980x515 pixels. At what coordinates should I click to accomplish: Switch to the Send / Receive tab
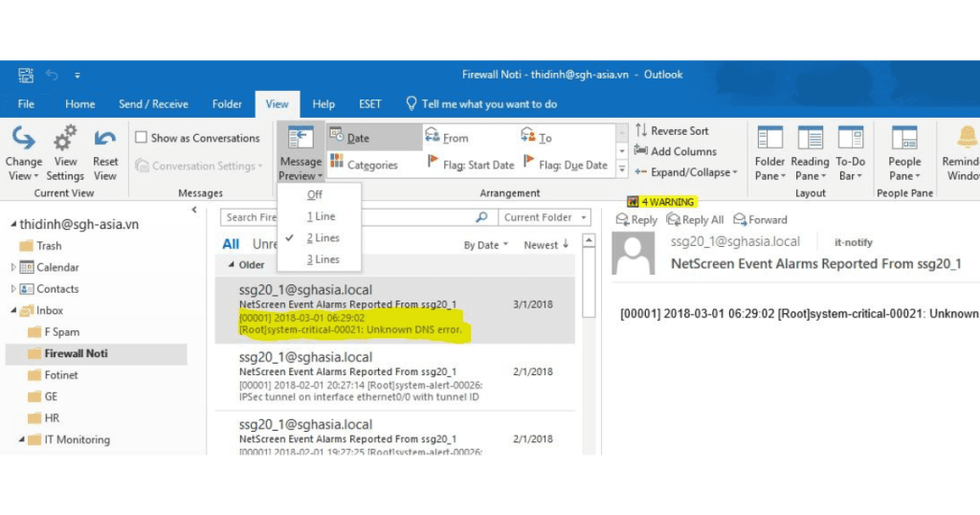154,103
